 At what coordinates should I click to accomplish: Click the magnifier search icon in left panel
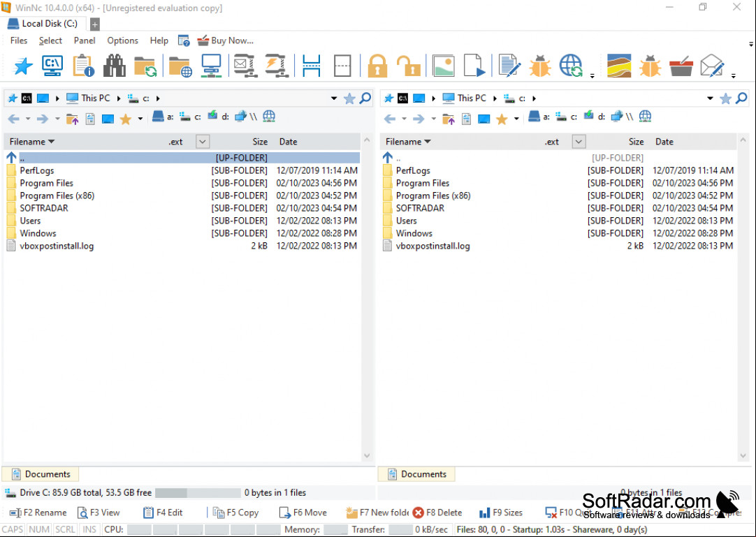tap(365, 98)
